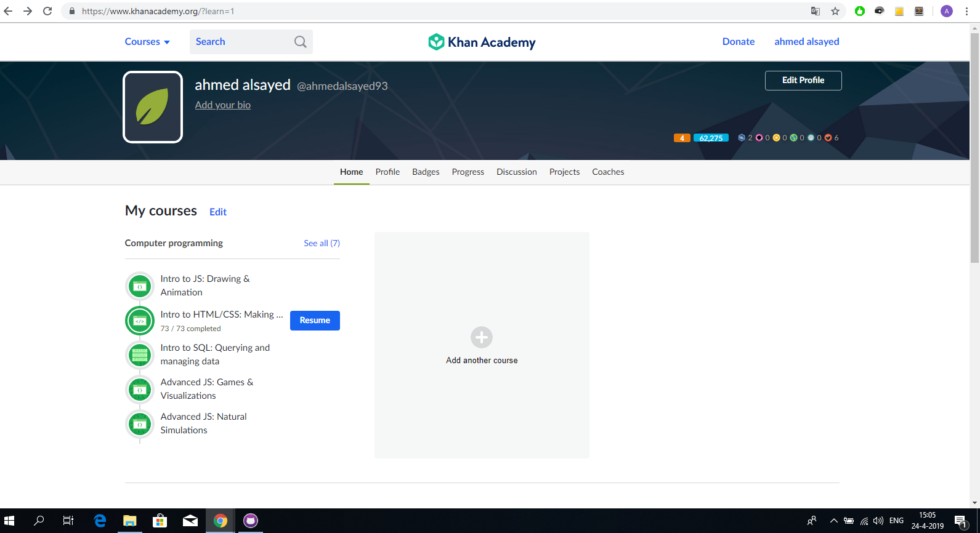Go to the Projects tab
Image resolution: width=980 pixels, height=533 pixels.
click(x=565, y=172)
